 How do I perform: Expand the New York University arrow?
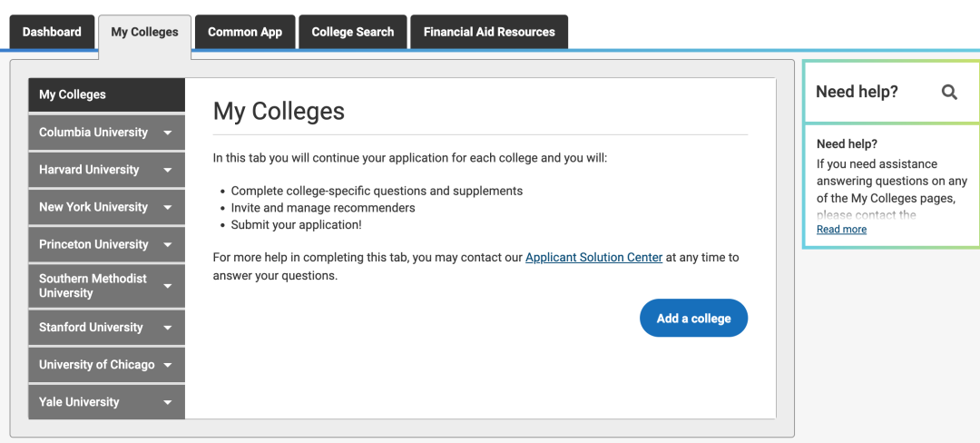click(x=167, y=207)
